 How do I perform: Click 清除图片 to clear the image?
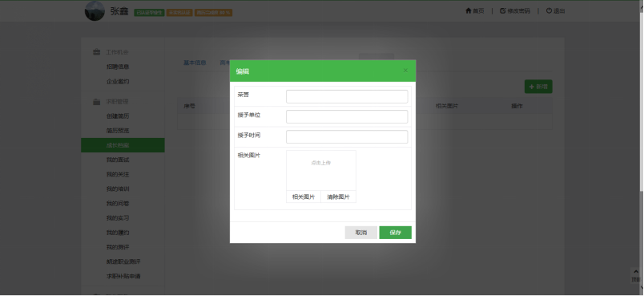click(339, 197)
